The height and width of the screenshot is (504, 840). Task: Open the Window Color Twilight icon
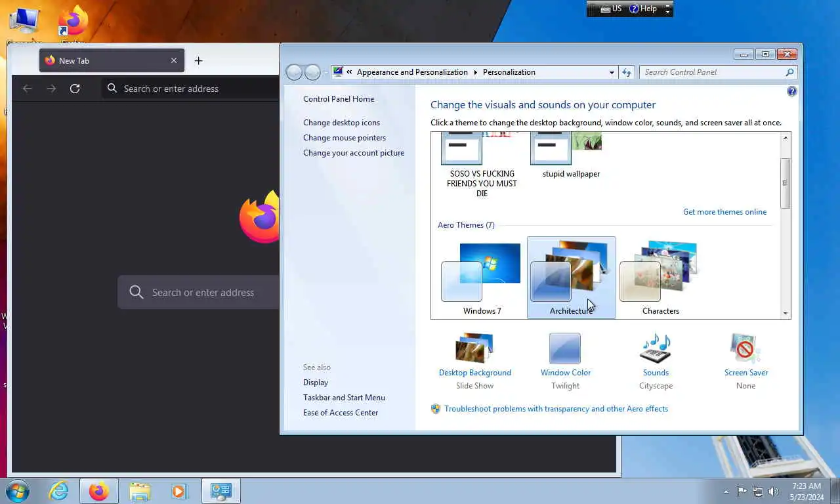coord(565,348)
